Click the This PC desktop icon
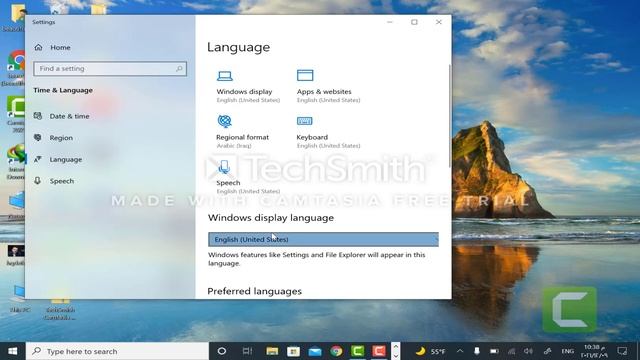 click(x=18, y=299)
